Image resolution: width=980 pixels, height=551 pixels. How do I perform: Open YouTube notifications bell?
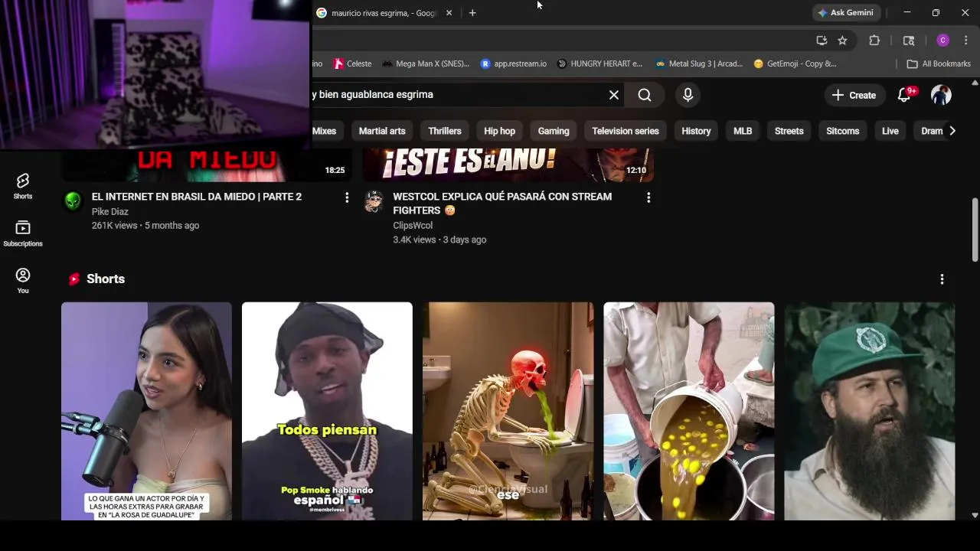905,95
